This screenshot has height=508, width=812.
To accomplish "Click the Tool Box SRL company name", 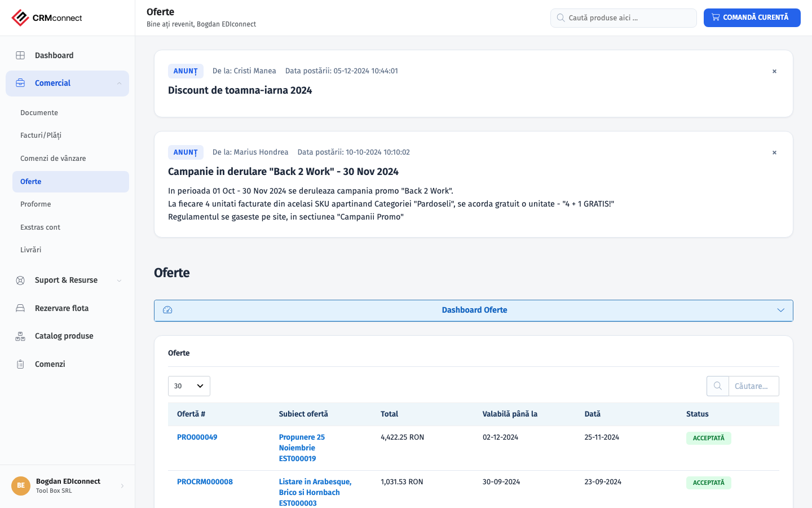I will [x=54, y=491].
